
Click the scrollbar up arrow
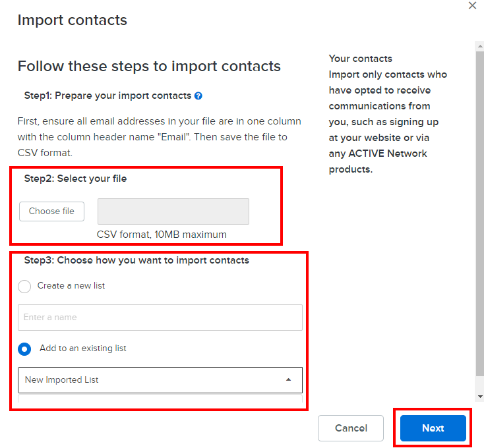479,45
